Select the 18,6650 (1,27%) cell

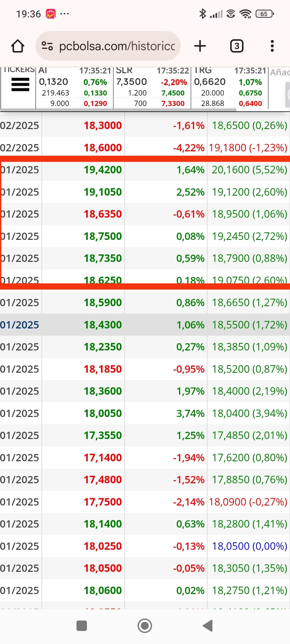[x=249, y=303]
